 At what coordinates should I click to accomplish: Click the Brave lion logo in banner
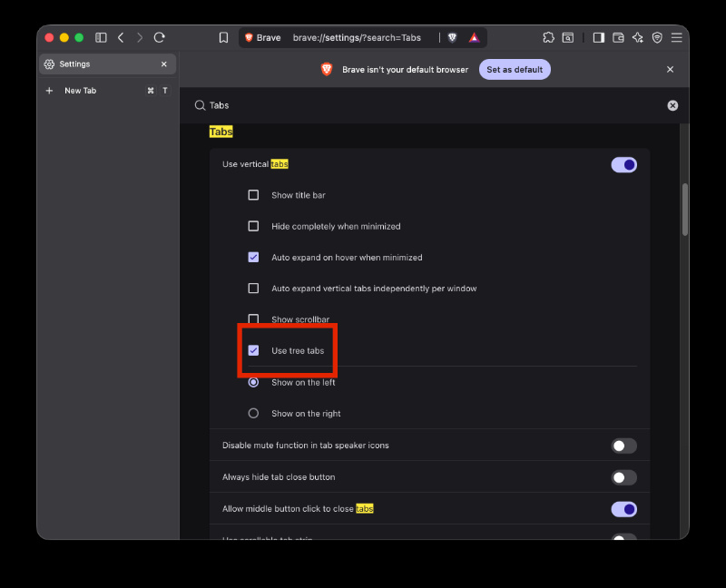click(327, 70)
